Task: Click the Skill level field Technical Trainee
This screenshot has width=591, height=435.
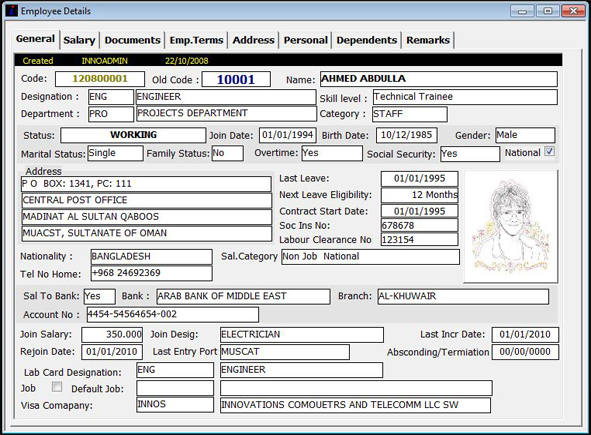Action: coord(465,97)
